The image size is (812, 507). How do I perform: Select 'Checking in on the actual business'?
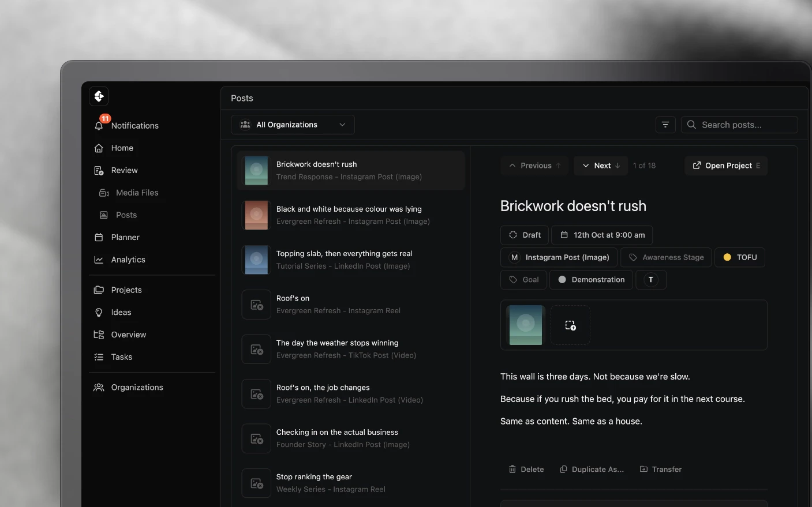point(350,438)
